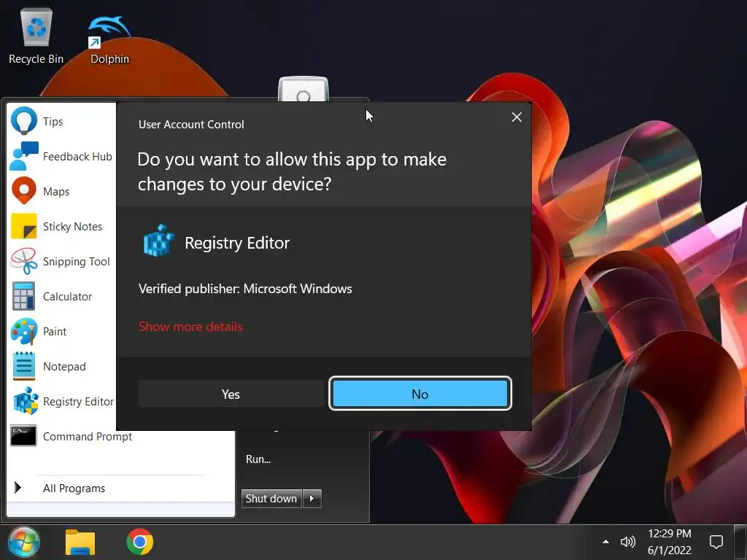Open the Paint palette icon
This screenshot has width=747, height=560.
tap(24, 332)
